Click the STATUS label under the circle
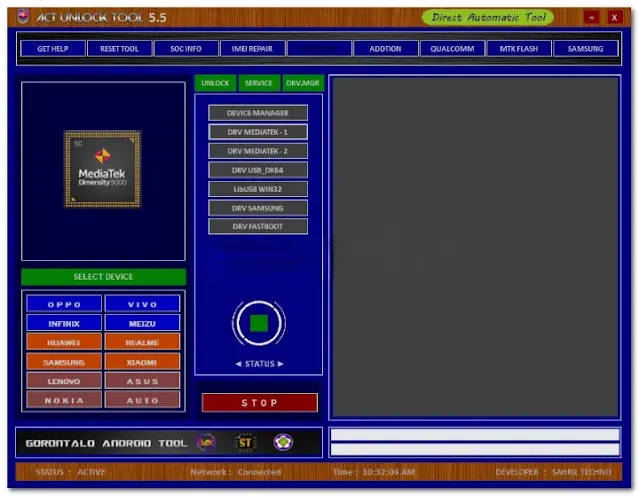639x496 pixels. (x=260, y=364)
